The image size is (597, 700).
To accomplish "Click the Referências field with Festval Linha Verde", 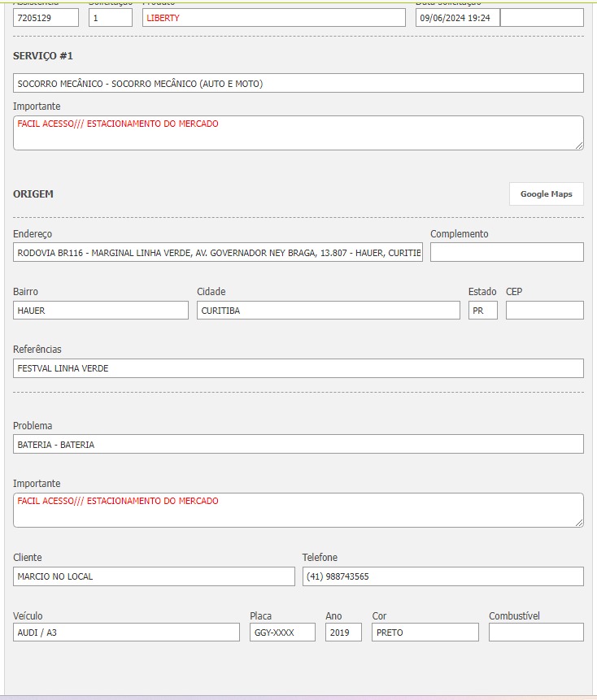I will (298, 369).
